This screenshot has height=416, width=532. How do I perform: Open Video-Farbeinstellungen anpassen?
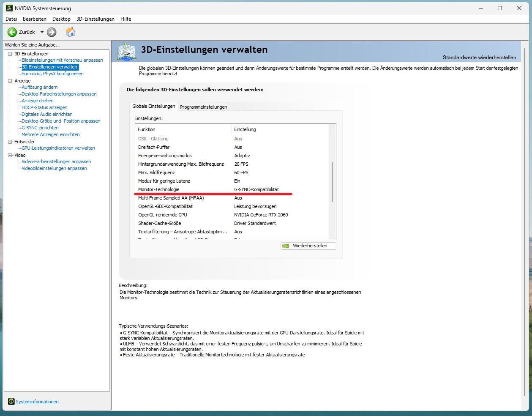(56, 161)
